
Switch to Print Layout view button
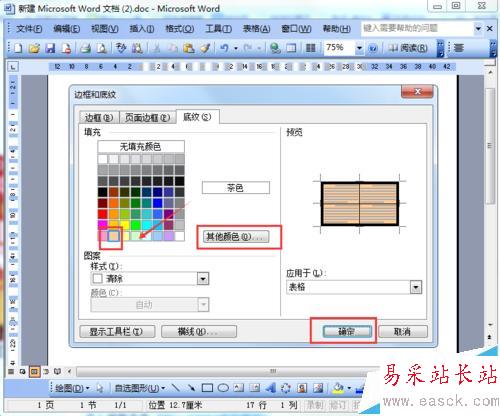34,371
